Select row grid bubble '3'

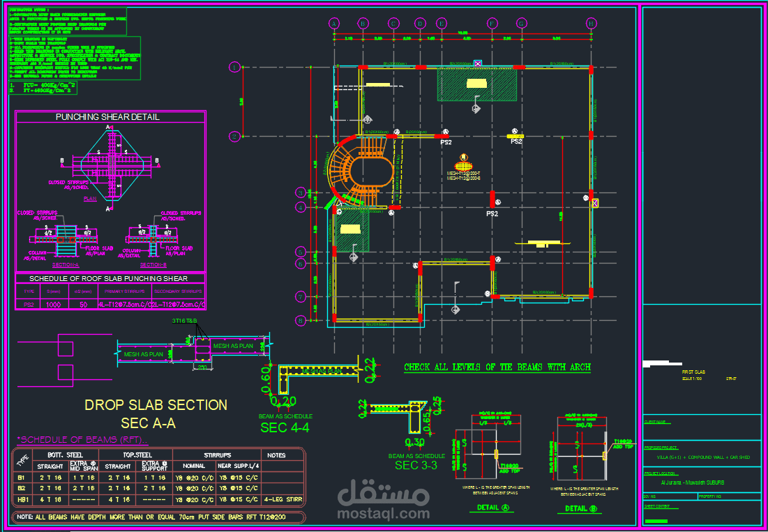click(x=301, y=192)
